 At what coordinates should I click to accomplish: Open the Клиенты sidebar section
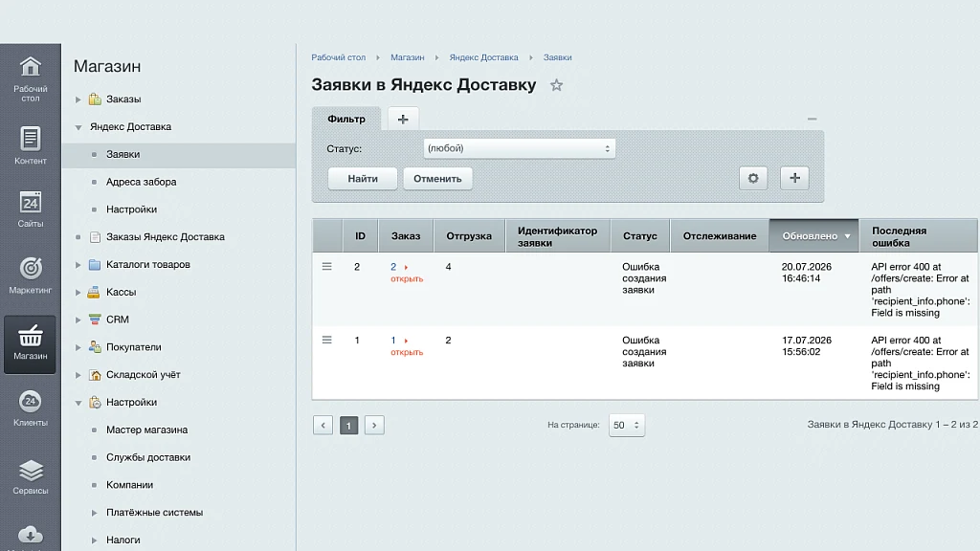pos(30,408)
